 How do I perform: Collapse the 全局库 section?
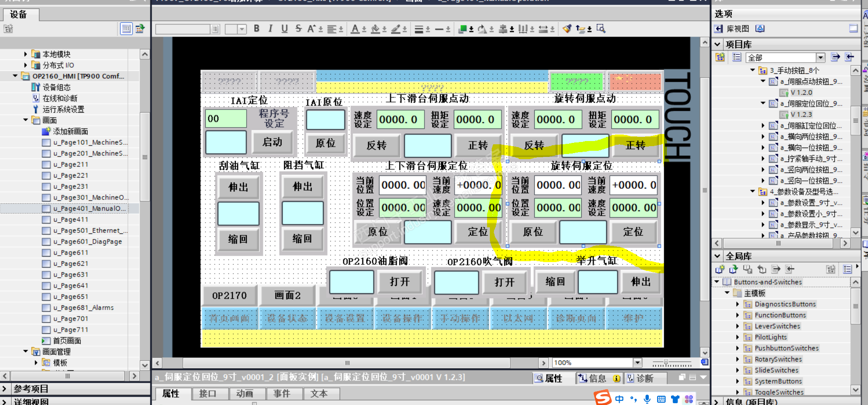pos(718,256)
